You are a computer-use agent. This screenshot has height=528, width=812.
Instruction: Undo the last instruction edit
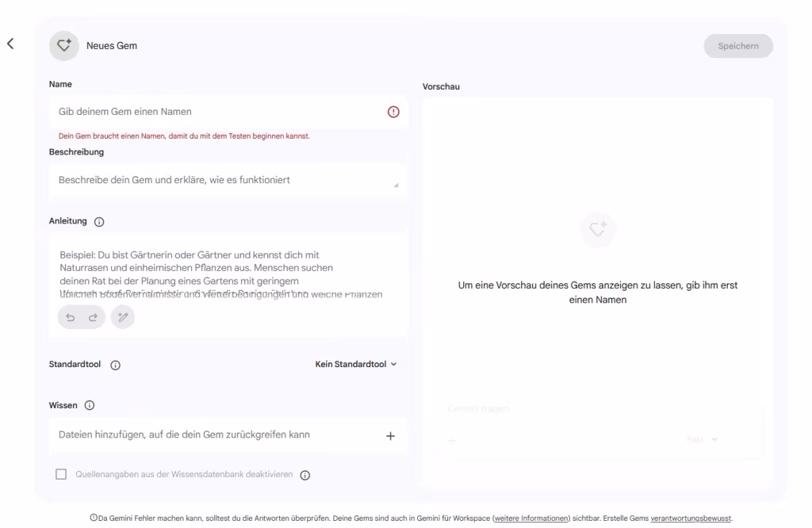tap(71, 317)
